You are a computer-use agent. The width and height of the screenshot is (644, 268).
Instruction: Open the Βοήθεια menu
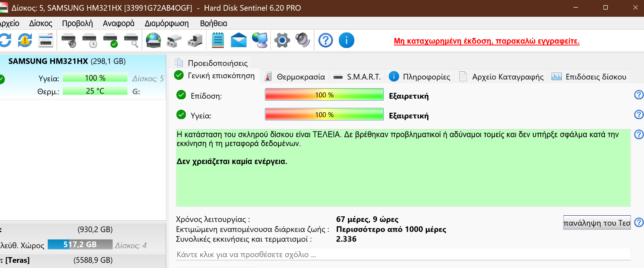click(213, 23)
